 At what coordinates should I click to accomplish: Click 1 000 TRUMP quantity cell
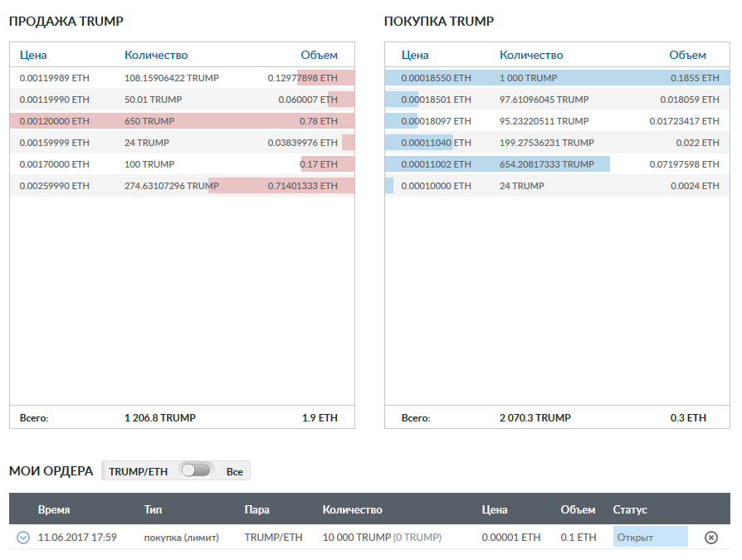click(528, 78)
